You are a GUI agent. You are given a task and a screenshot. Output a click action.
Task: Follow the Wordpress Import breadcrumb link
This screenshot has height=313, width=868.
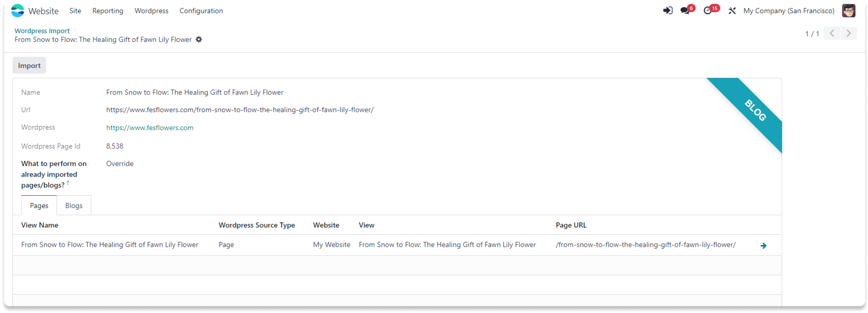click(x=42, y=31)
